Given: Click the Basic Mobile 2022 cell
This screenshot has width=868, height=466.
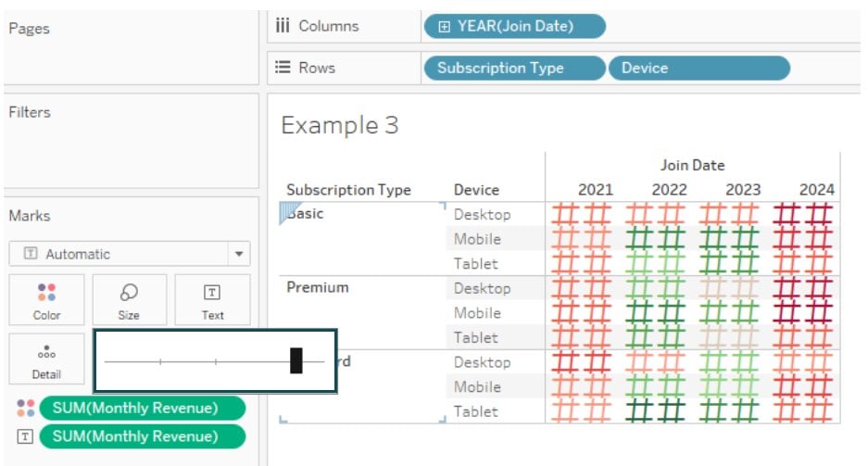Looking at the screenshot, I should [656, 238].
